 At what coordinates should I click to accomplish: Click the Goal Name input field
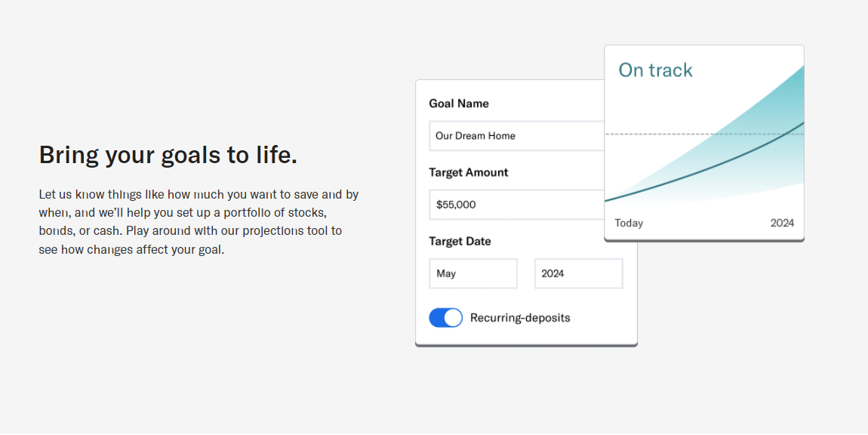tap(516, 136)
